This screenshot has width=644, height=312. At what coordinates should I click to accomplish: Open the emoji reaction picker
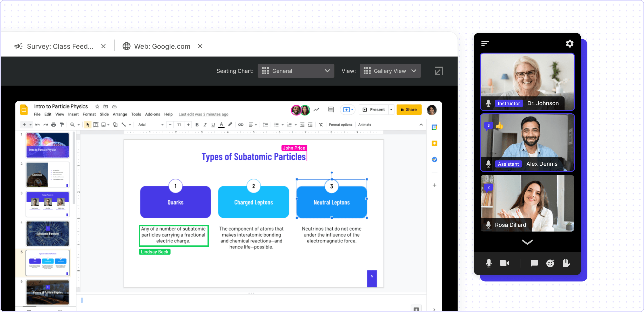click(550, 263)
